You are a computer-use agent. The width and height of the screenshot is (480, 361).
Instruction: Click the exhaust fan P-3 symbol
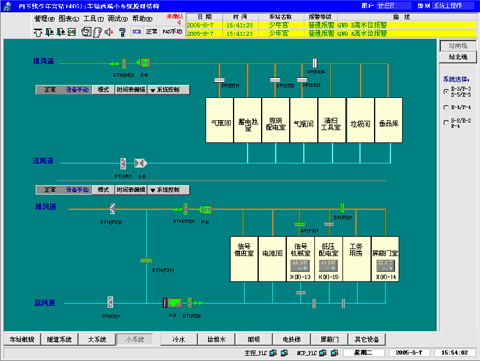(x=206, y=210)
